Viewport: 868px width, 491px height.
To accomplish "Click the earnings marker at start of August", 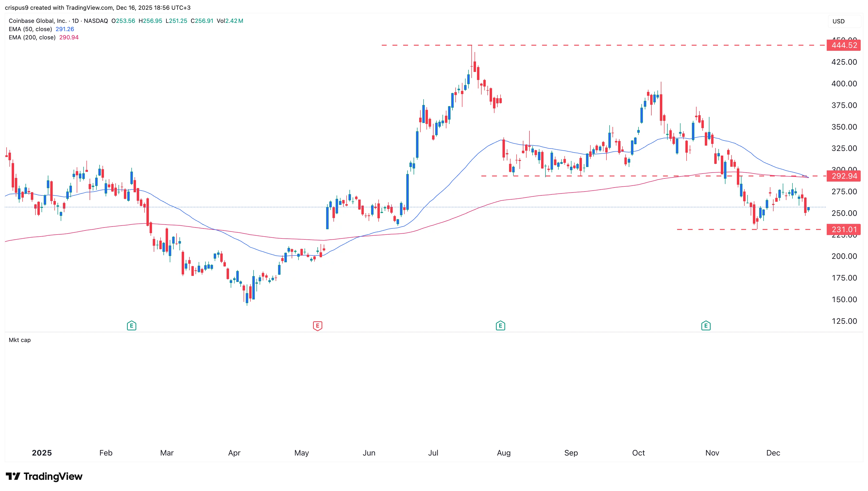I will coord(500,326).
